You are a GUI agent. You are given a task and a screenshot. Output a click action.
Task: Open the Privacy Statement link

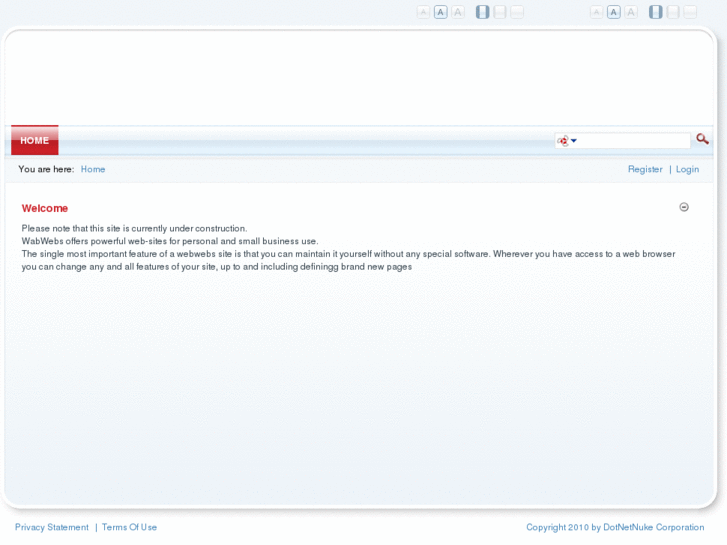click(x=51, y=527)
